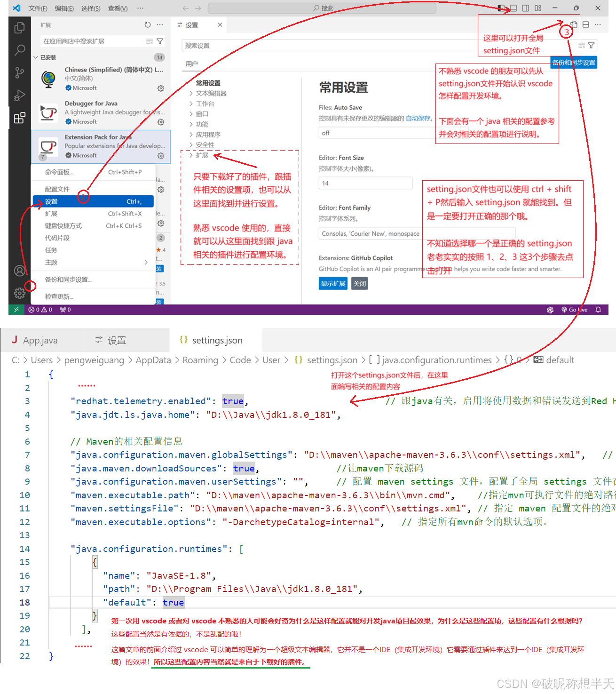This screenshot has width=616, height=694.
Task: Open the errors and warnings status item
Action: click(x=40, y=310)
